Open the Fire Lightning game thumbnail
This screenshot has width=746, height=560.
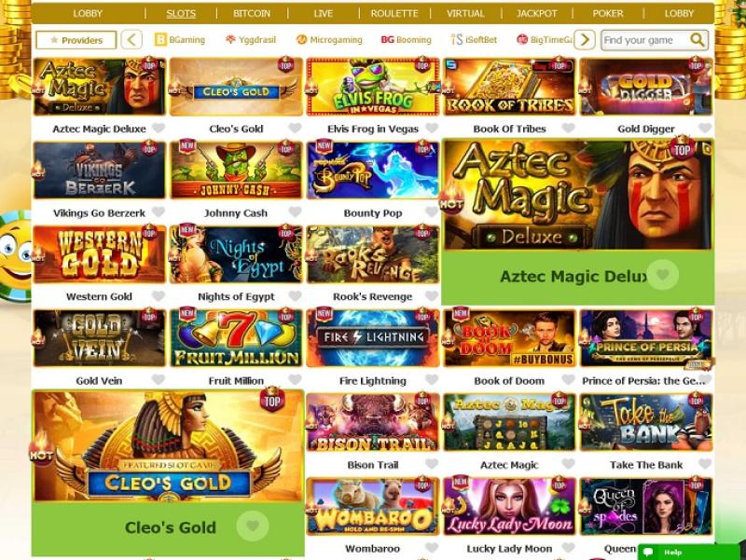pyautogui.click(x=372, y=338)
